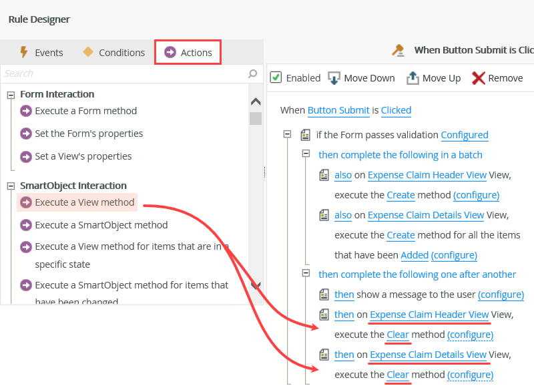Click the search magnifier icon
534x392 pixels.
click(x=252, y=73)
